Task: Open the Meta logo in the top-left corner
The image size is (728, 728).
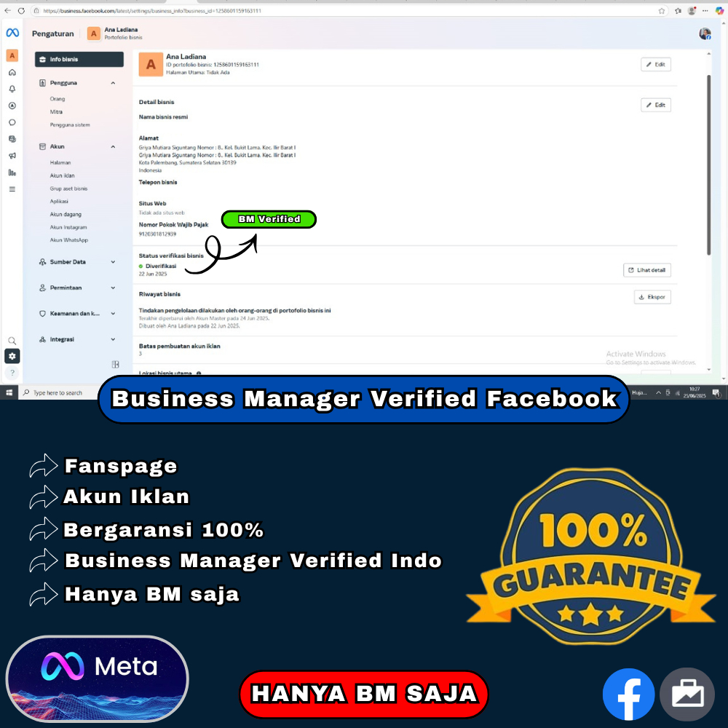Action: click(12, 32)
